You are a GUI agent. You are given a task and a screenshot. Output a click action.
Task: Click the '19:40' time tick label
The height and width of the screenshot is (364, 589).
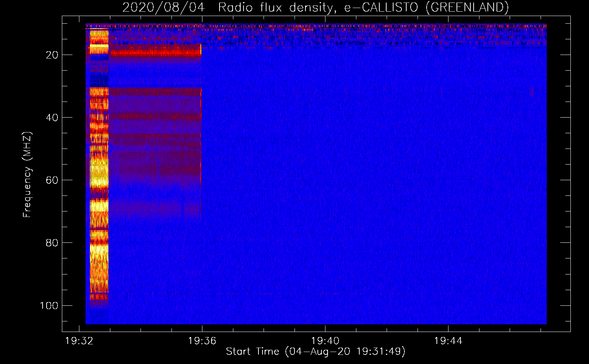[325, 341]
